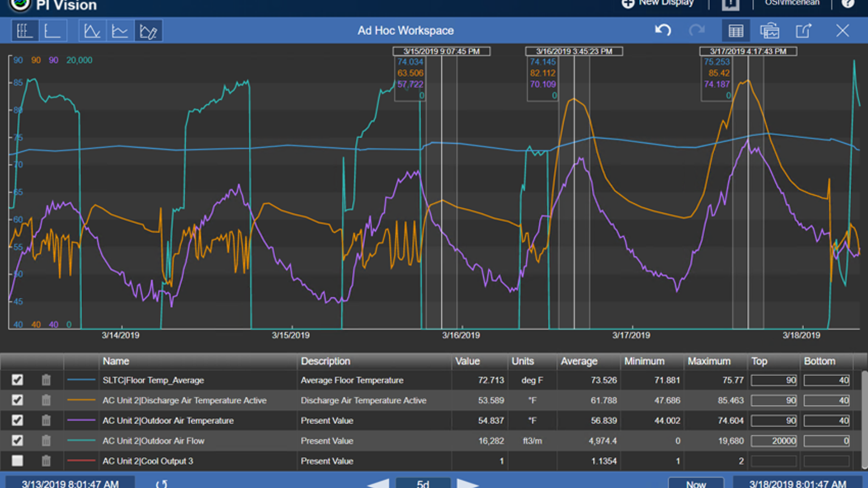Step time range forward with right arrow
The image size is (868, 488).
[x=467, y=483]
